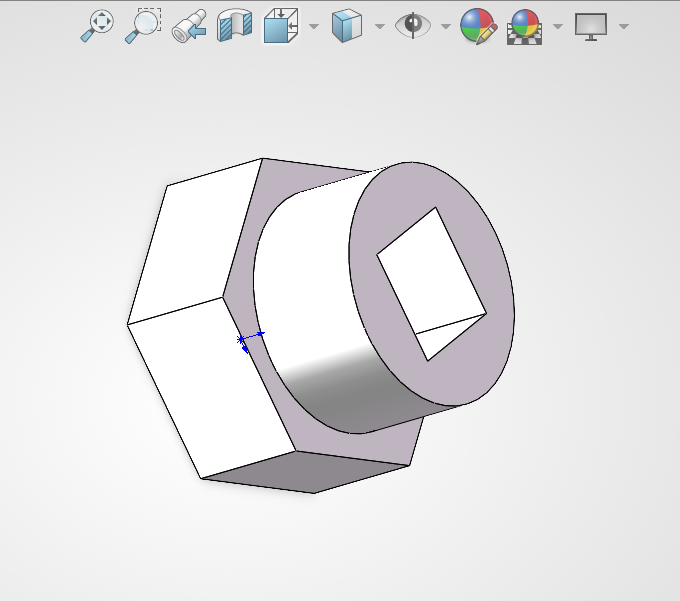Select the dark bottom face of the hexagon
Viewport: 680px width, 601px height.
coord(306,471)
